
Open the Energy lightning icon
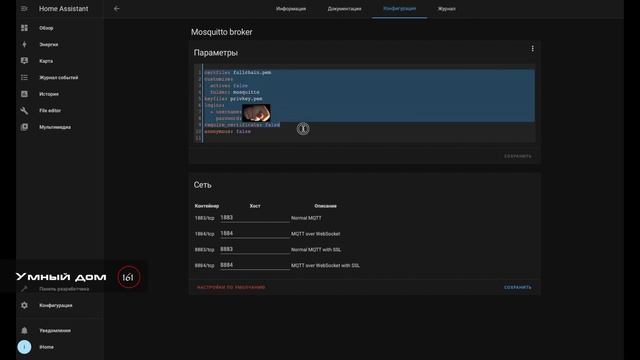click(24, 44)
